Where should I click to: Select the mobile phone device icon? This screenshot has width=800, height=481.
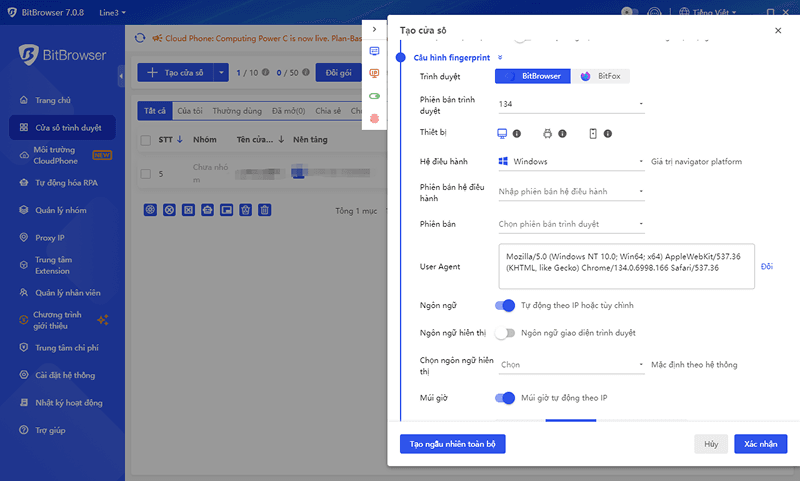pyautogui.click(x=592, y=133)
